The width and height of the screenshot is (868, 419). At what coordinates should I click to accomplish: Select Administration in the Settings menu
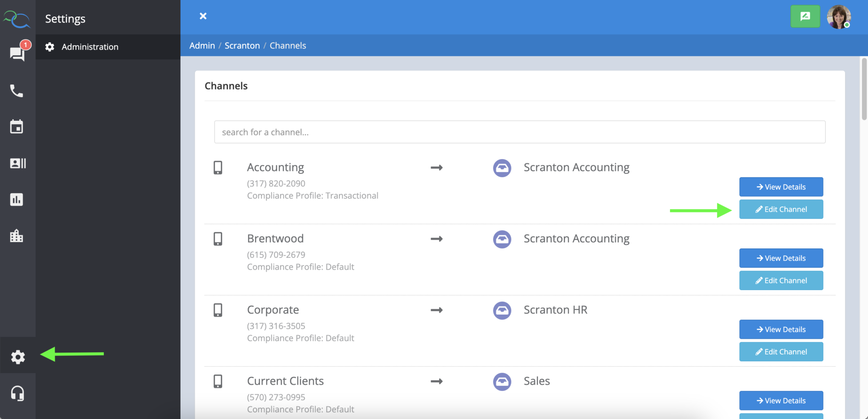click(90, 47)
